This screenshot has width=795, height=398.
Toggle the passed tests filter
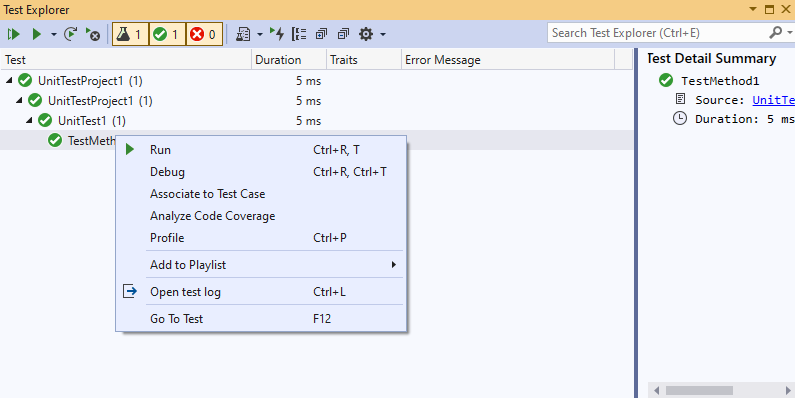[x=167, y=34]
